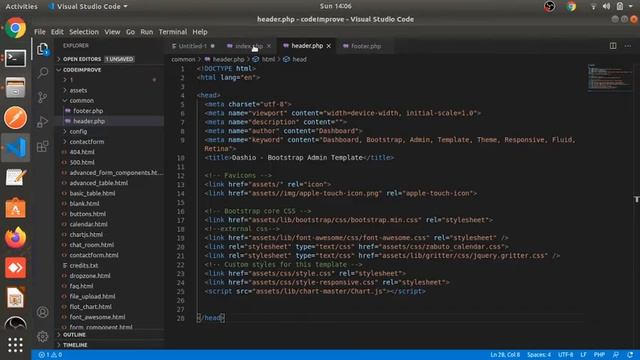Expand the Outline section
Viewport: 640px width, 360px height.
coord(110,335)
